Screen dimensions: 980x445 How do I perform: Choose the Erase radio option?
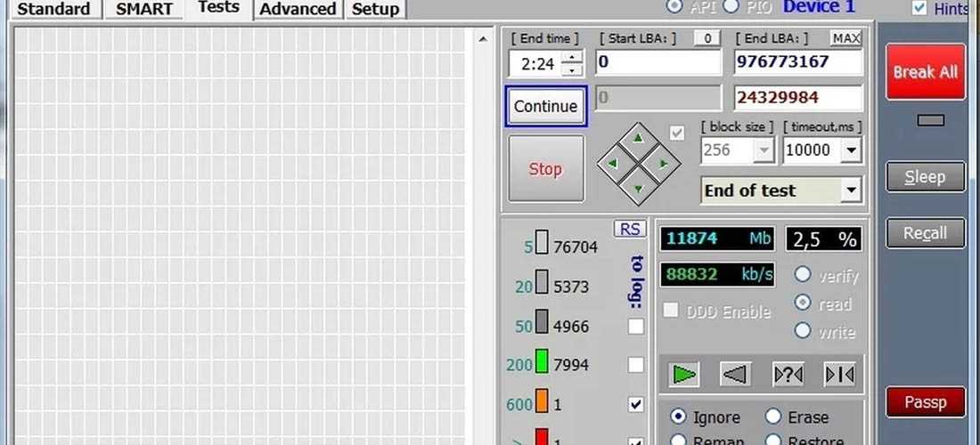point(773,417)
